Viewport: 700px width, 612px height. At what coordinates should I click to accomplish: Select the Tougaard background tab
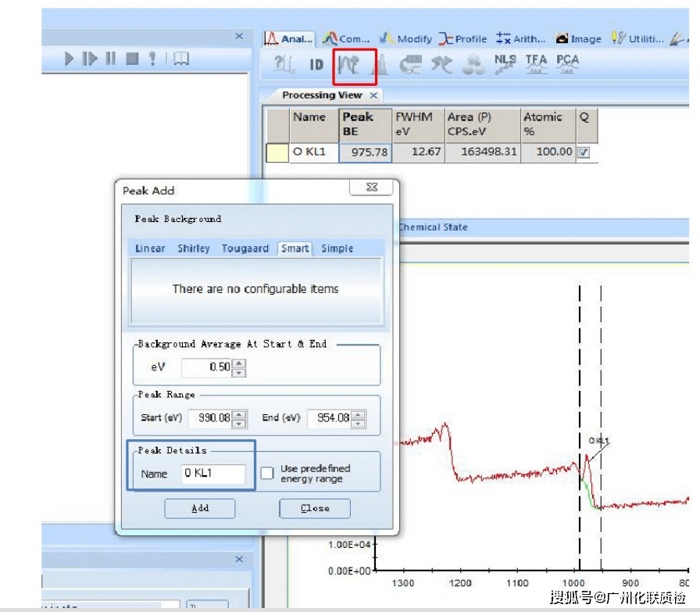click(245, 249)
